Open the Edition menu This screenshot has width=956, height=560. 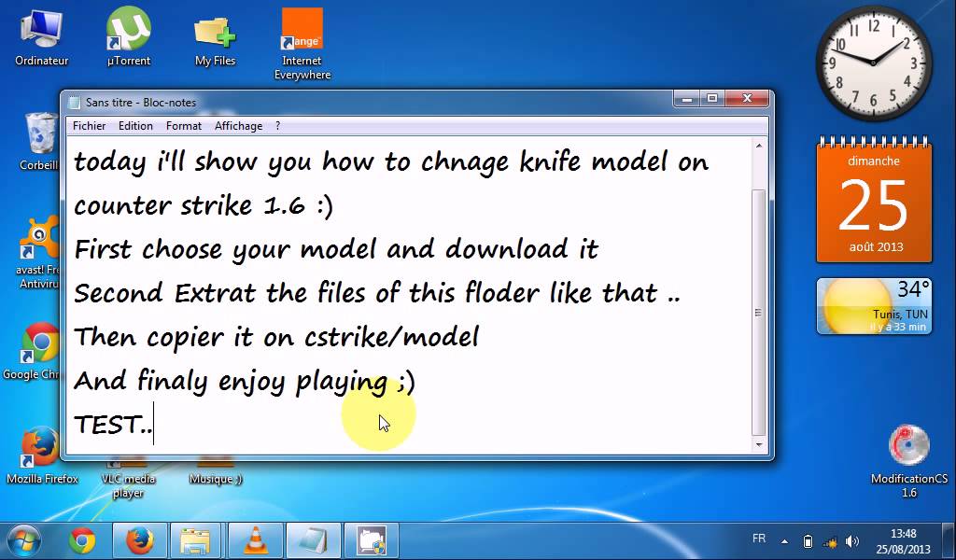[135, 125]
